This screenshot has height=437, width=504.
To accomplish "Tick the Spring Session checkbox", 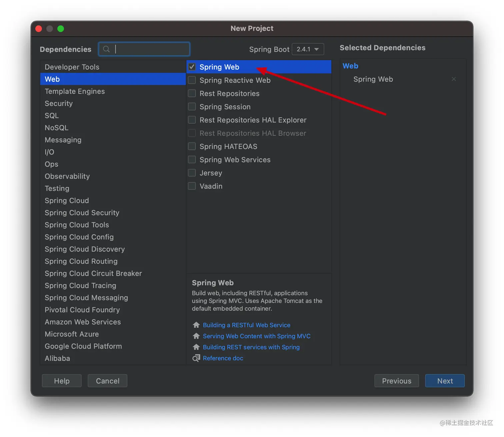I will [192, 107].
